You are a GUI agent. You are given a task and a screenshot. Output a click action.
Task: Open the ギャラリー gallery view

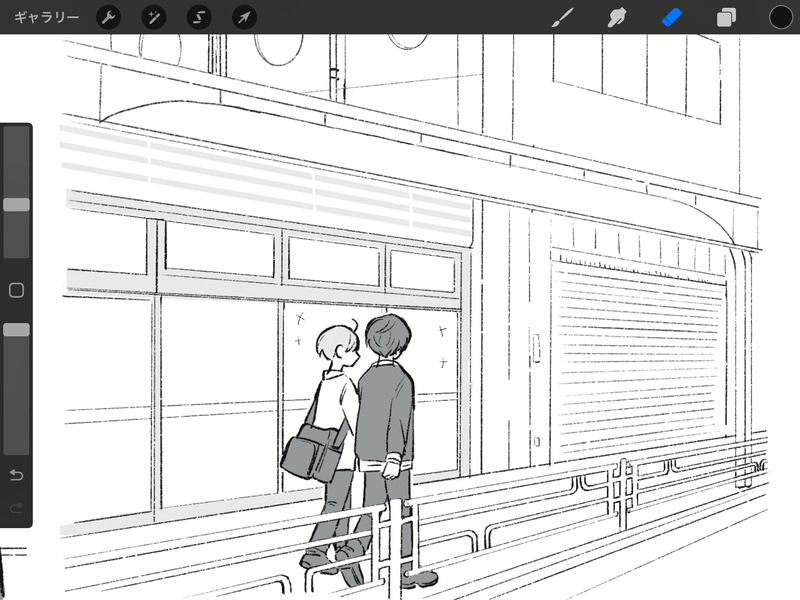(46, 17)
